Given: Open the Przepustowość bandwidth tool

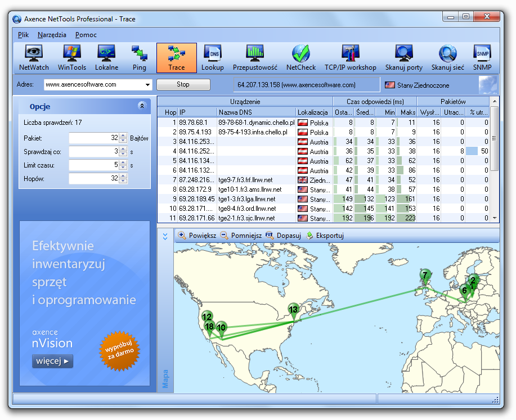Looking at the screenshot, I should 255,58.
